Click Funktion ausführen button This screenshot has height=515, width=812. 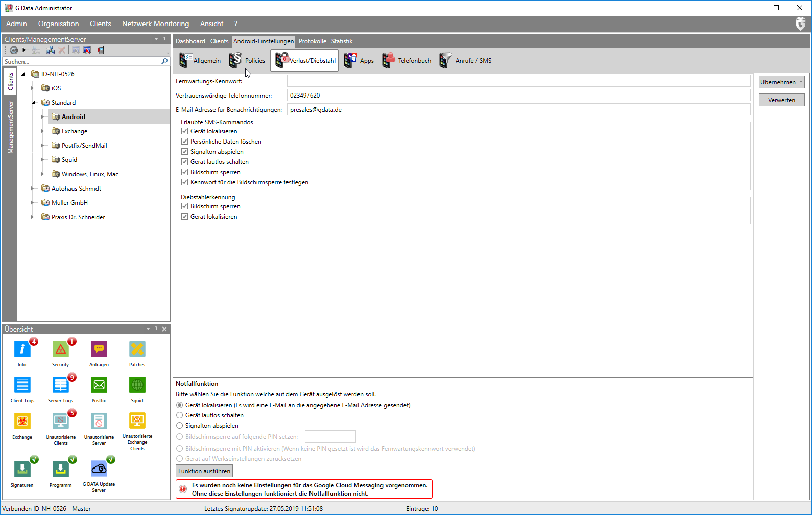[204, 471]
